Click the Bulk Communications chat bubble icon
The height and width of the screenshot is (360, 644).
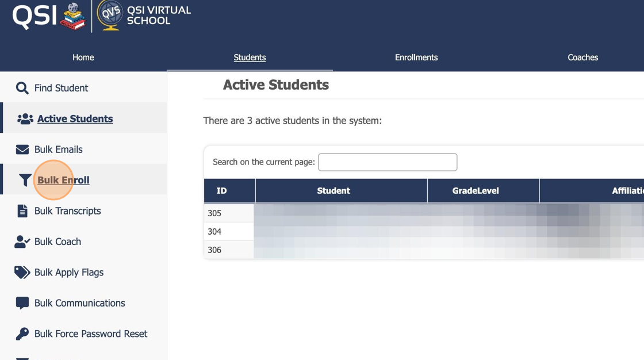click(22, 303)
